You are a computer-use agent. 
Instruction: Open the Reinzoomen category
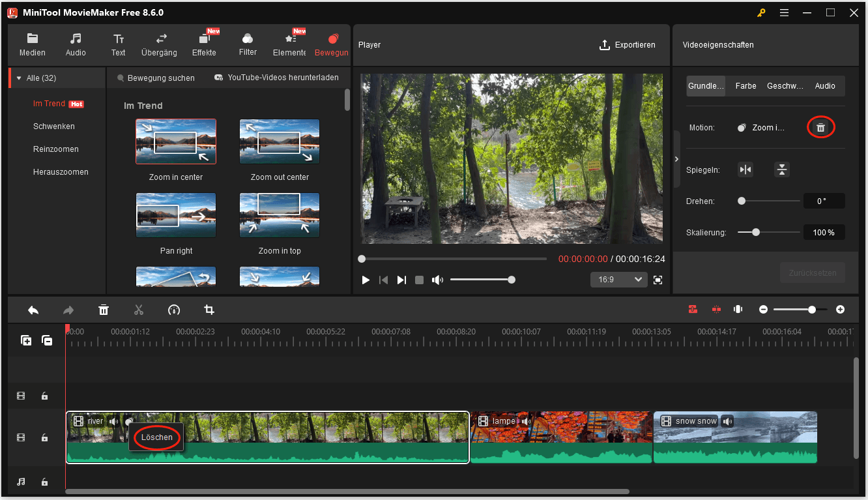pos(56,149)
